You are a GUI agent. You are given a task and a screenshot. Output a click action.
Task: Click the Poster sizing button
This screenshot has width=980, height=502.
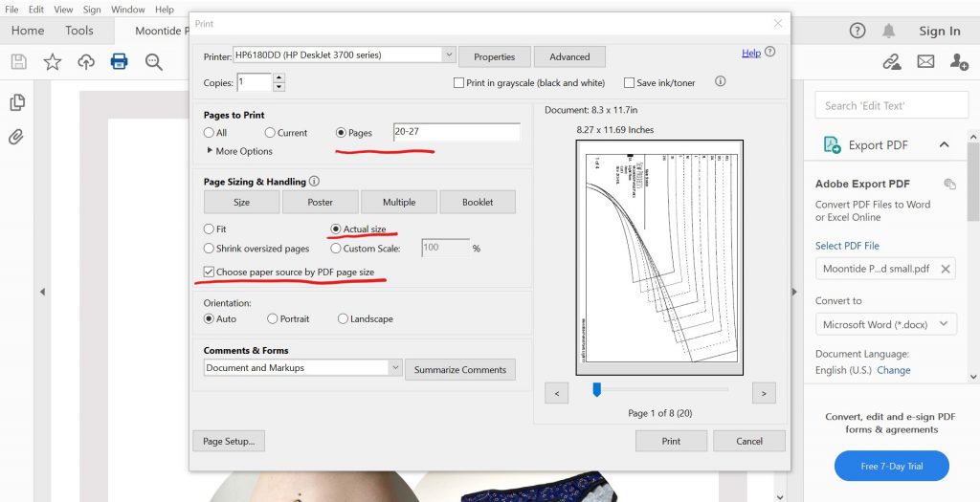320,202
